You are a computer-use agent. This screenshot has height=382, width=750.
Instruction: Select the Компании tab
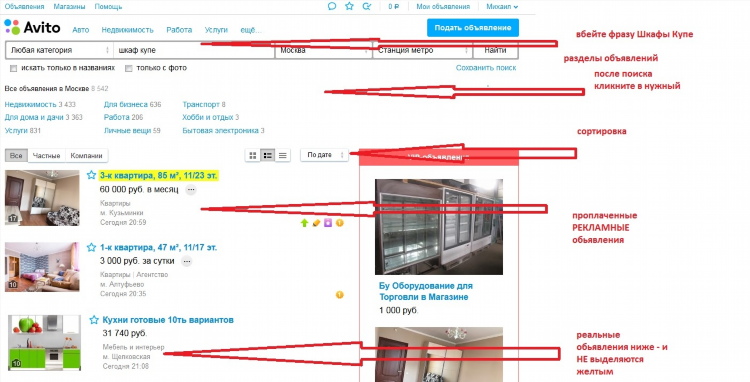tap(87, 156)
